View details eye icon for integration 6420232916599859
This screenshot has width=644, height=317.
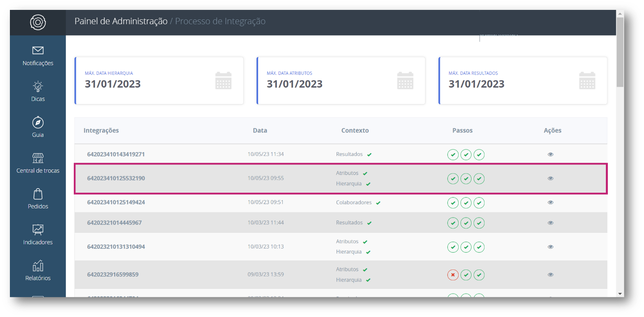pos(550,274)
